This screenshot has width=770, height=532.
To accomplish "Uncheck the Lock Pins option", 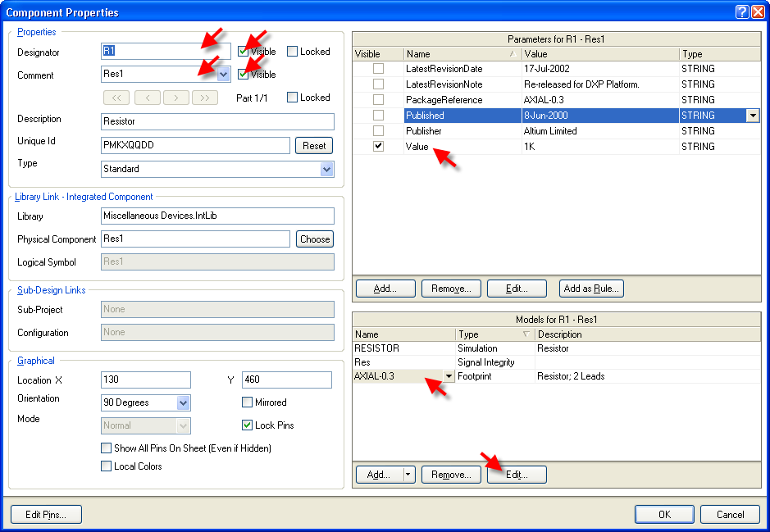I will tap(248, 425).
